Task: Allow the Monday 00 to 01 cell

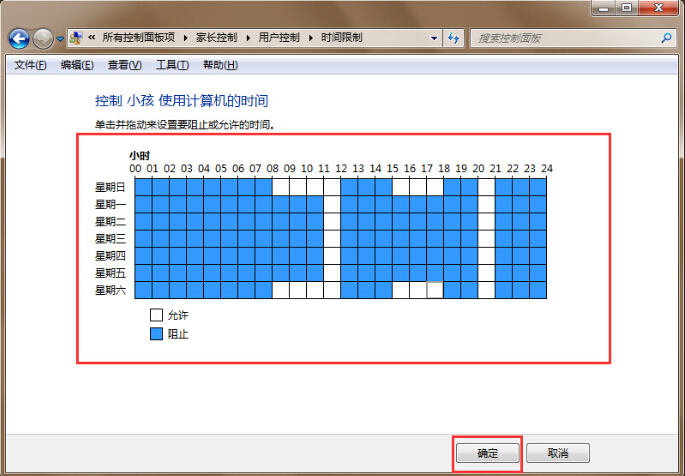Action: point(143,203)
